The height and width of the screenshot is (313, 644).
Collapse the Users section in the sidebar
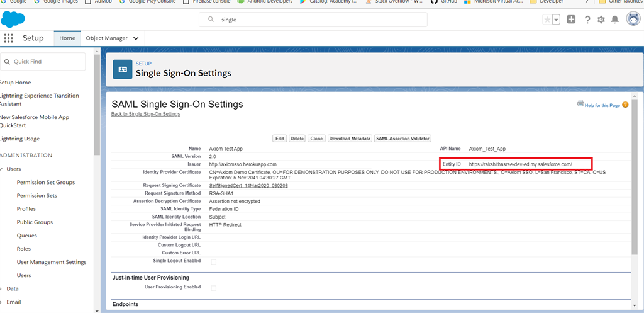(1, 169)
